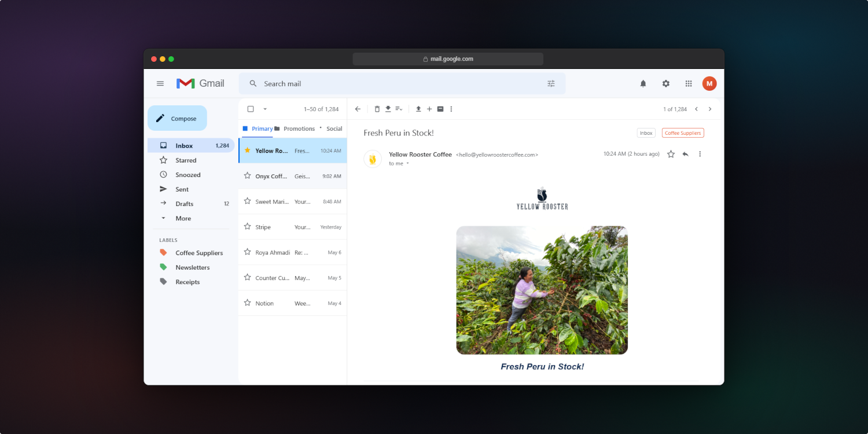Image resolution: width=868 pixels, height=434 pixels.
Task: Star the Notion email
Action: (x=247, y=303)
